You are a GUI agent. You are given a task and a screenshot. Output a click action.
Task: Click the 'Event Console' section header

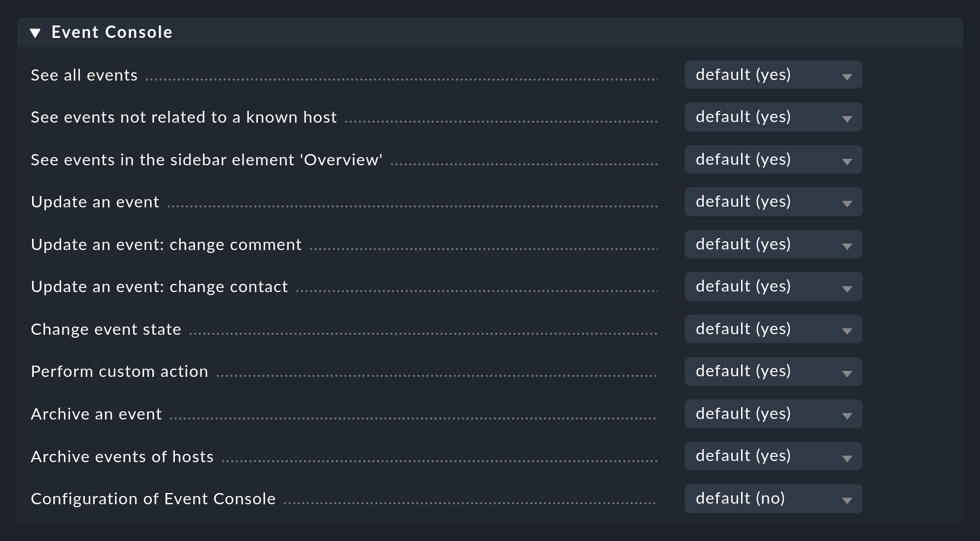(x=111, y=32)
